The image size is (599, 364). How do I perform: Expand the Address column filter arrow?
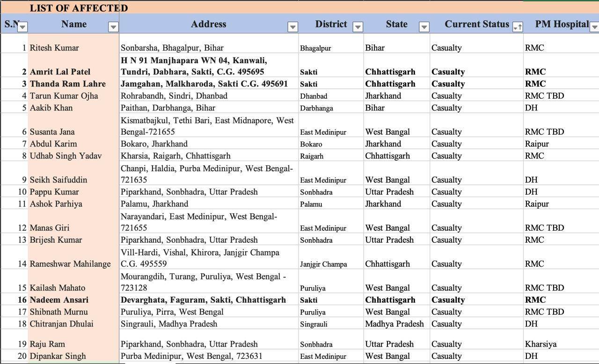(292, 27)
